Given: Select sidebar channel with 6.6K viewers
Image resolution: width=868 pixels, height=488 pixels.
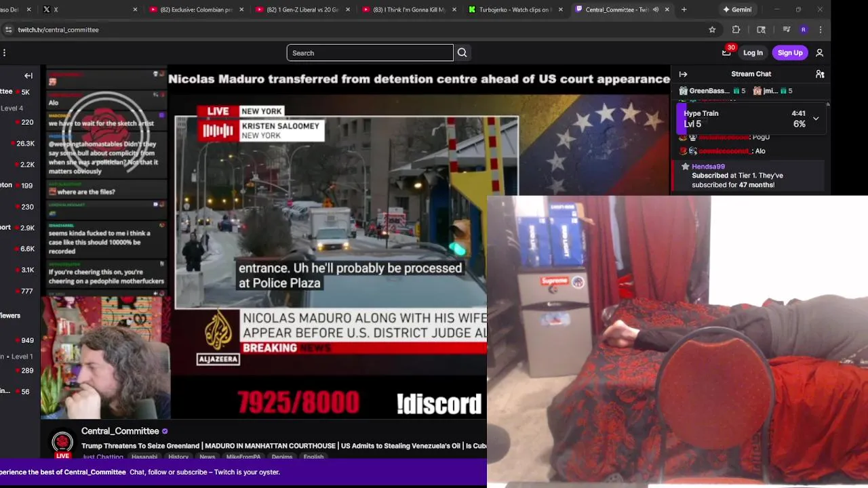Looking at the screenshot, I should (20, 249).
